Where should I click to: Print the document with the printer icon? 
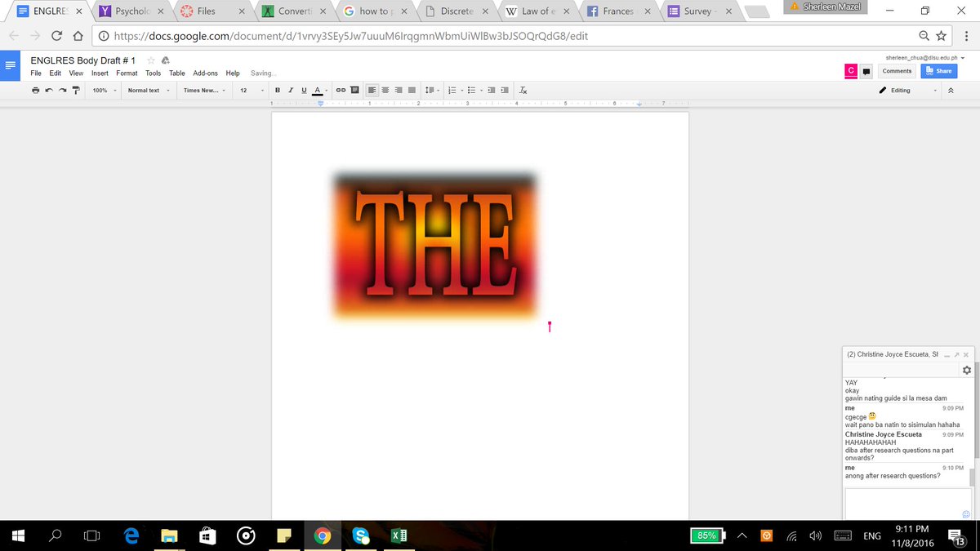[x=35, y=91]
